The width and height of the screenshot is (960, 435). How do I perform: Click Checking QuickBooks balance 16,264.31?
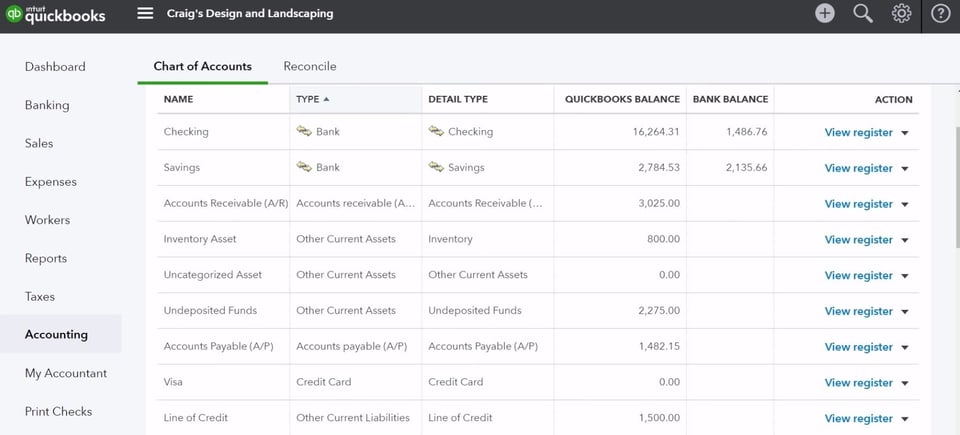click(656, 132)
